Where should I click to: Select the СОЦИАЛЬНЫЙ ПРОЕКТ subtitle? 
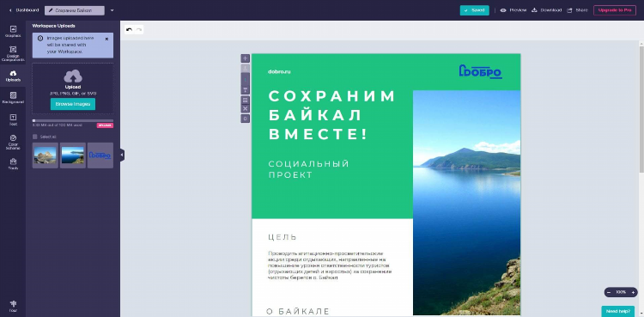308,169
